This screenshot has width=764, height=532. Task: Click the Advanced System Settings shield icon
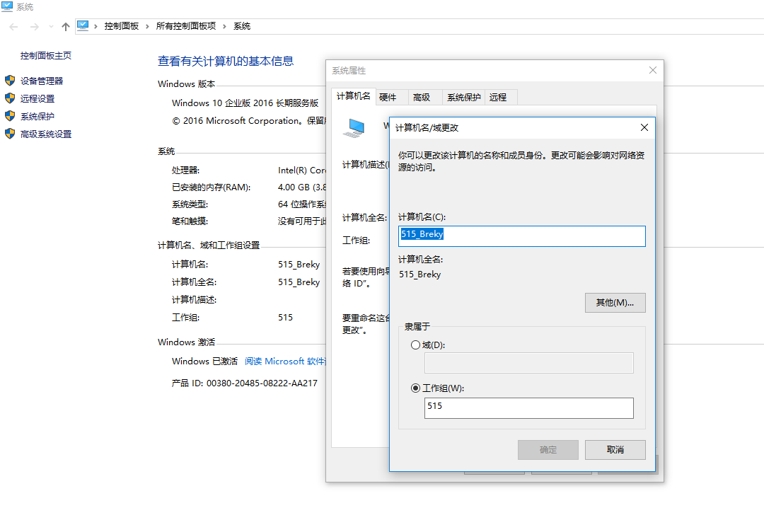click(x=10, y=134)
